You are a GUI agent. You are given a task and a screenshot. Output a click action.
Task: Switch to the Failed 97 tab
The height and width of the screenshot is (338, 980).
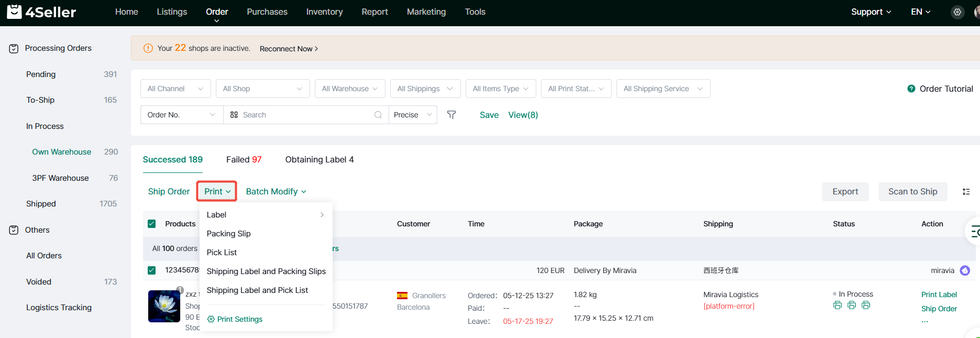coord(244,160)
